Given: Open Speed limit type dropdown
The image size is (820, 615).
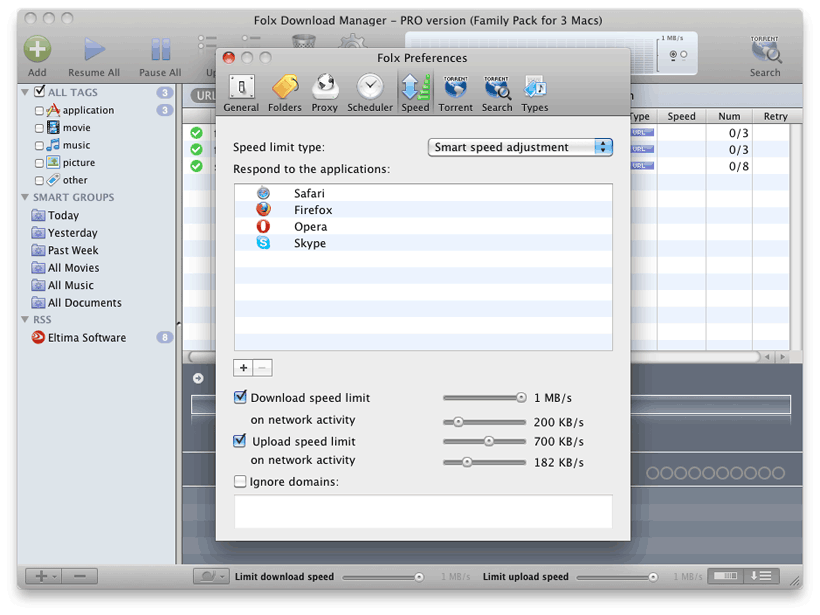Looking at the screenshot, I should click(x=520, y=147).
